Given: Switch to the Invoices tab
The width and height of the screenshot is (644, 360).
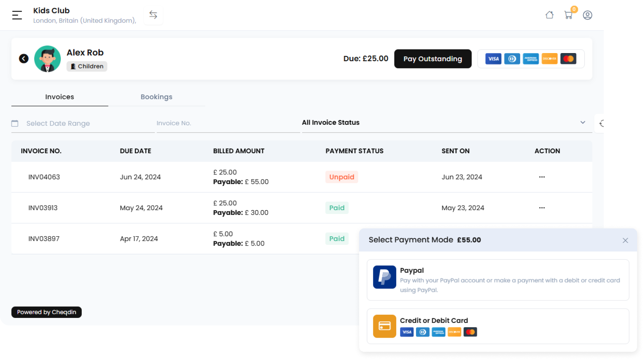Looking at the screenshot, I should click(x=59, y=97).
